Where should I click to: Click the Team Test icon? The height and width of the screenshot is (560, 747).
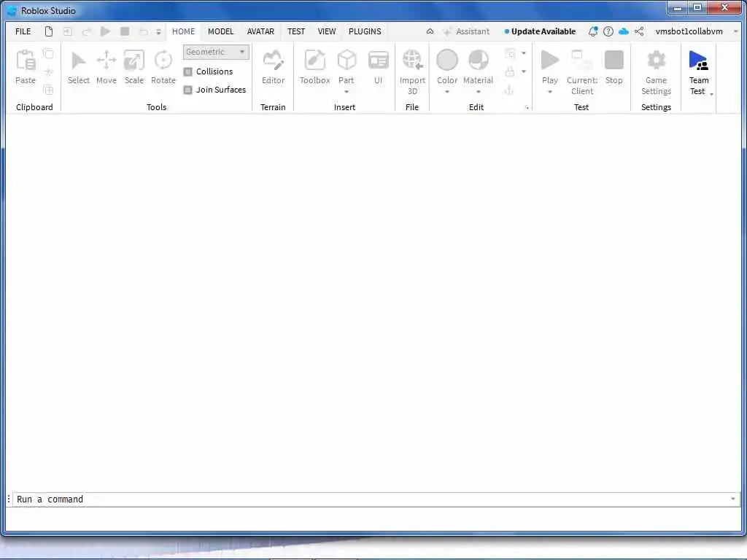coord(698,61)
